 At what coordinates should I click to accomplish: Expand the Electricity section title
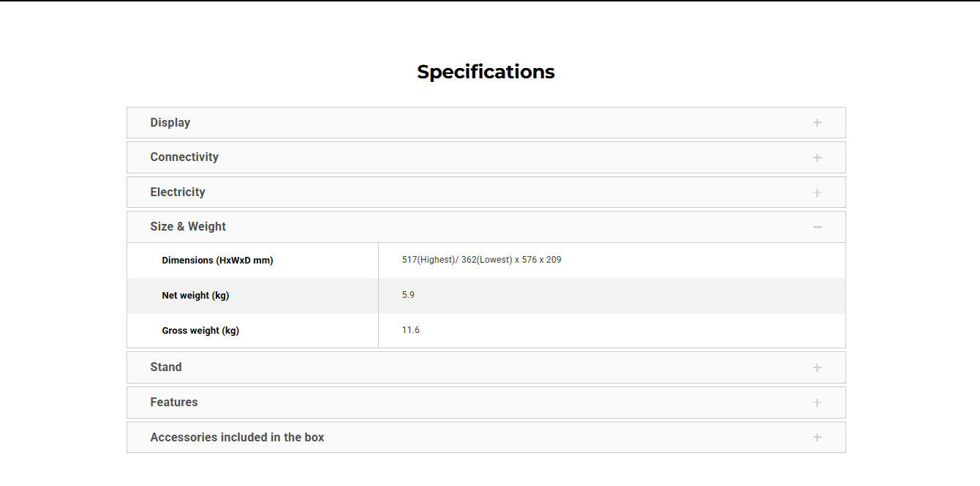(178, 192)
